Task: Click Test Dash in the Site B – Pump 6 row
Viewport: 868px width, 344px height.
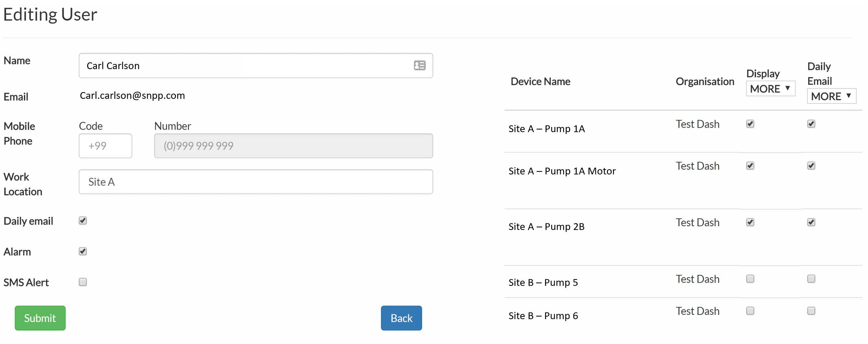Action: point(698,311)
